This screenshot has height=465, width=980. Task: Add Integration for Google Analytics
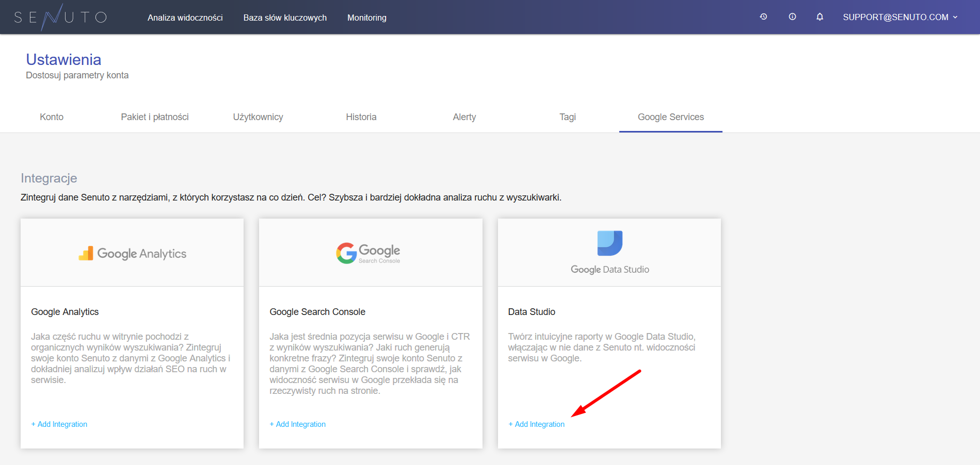click(59, 424)
